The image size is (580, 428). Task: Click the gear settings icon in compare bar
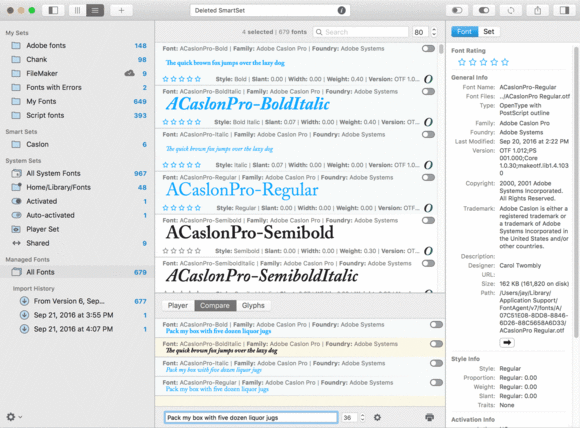[377, 417]
